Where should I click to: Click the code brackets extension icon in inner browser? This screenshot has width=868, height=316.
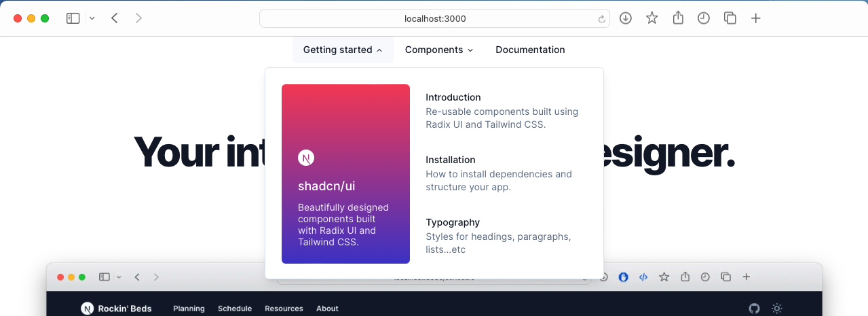coord(644,277)
